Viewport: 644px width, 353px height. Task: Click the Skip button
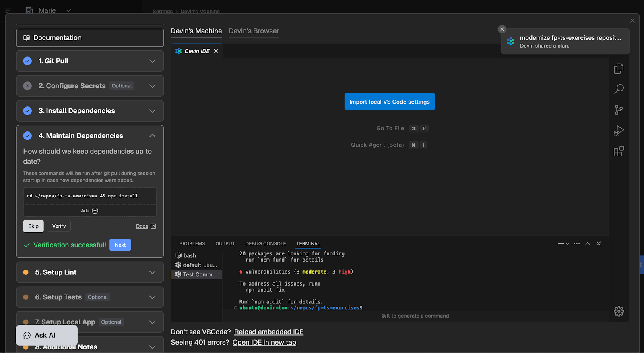33,226
